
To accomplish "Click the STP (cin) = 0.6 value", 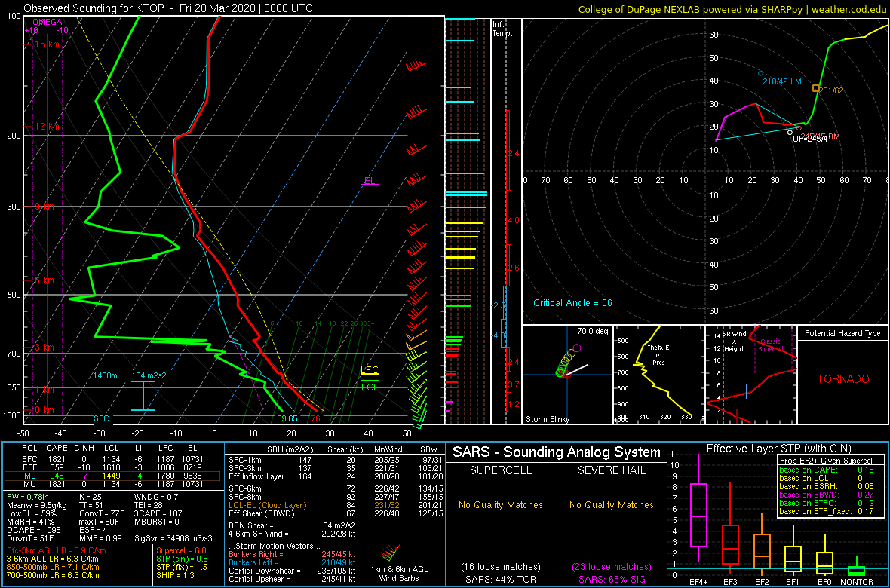I will tap(180, 559).
